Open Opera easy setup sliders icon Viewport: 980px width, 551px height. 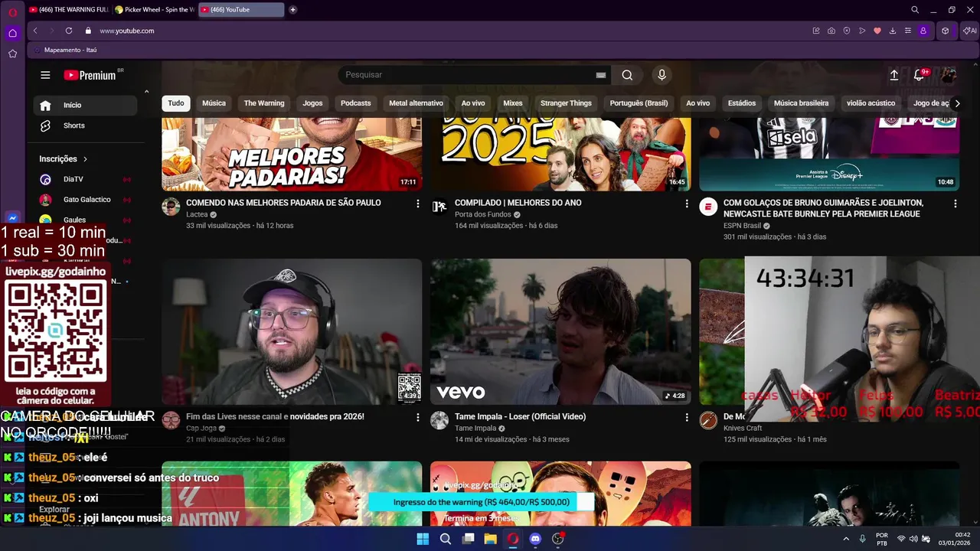tap(908, 31)
